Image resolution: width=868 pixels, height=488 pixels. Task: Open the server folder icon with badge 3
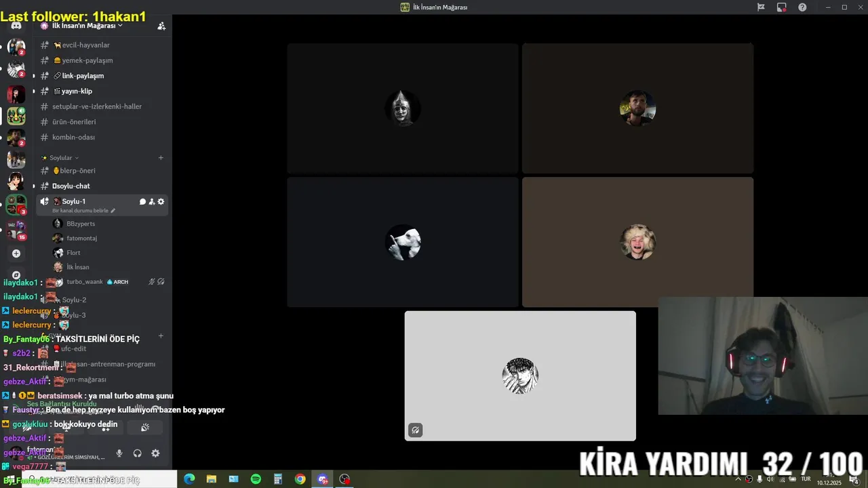[16, 205]
